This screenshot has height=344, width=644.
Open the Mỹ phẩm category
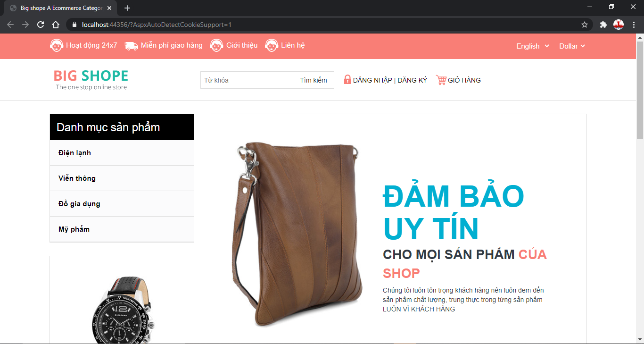point(122,229)
